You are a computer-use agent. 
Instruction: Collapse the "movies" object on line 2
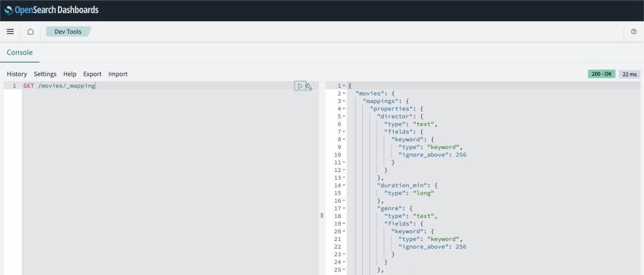344,94
